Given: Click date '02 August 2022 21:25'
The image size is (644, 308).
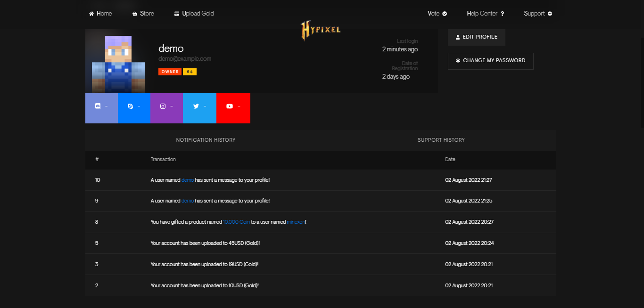Looking at the screenshot, I should [x=469, y=201].
